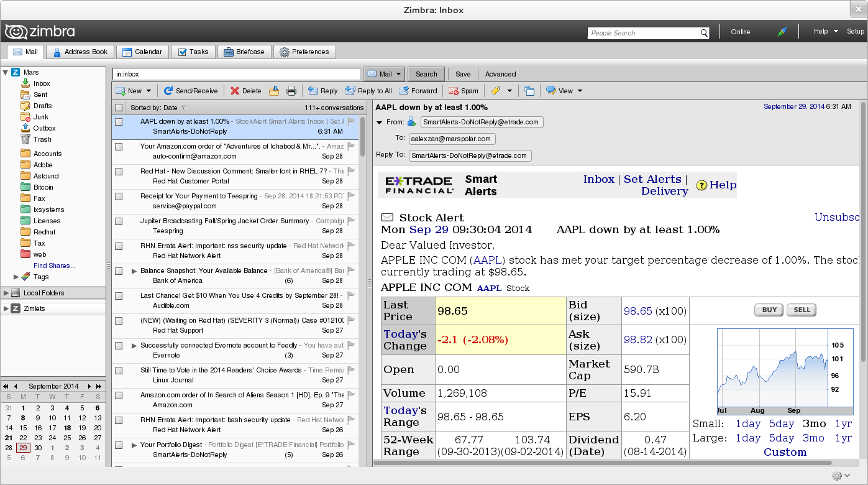Expand the Local Folders section
868x485 pixels.
(6, 293)
